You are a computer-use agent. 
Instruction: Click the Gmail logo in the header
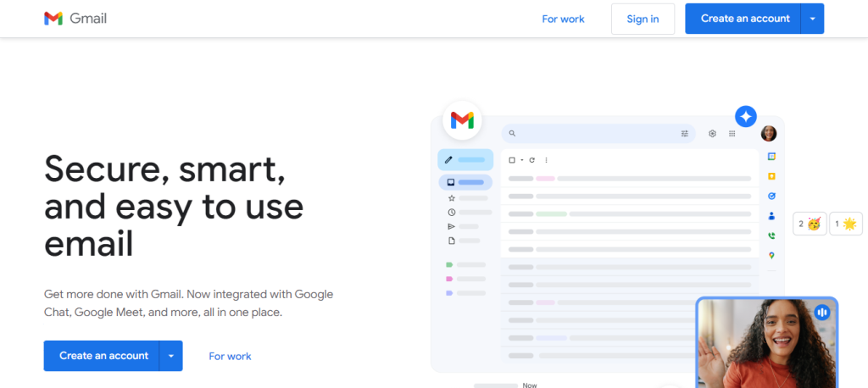(x=75, y=19)
